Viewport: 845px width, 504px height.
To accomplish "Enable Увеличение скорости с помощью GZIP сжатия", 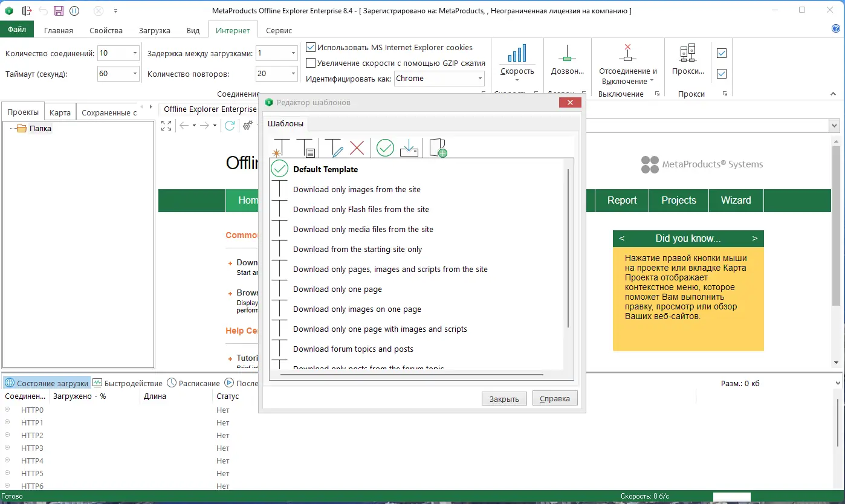I will [x=311, y=63].
